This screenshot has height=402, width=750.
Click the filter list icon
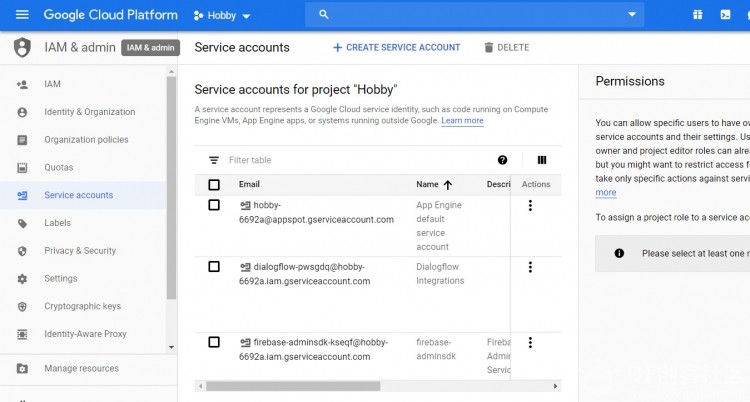pos(214,160)
